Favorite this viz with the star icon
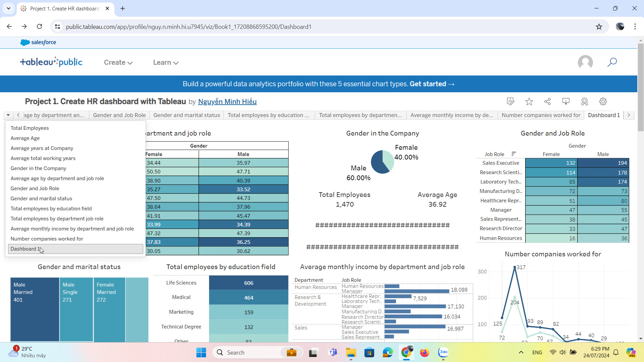This screenshot has width=644, height=362. [529, 101]
